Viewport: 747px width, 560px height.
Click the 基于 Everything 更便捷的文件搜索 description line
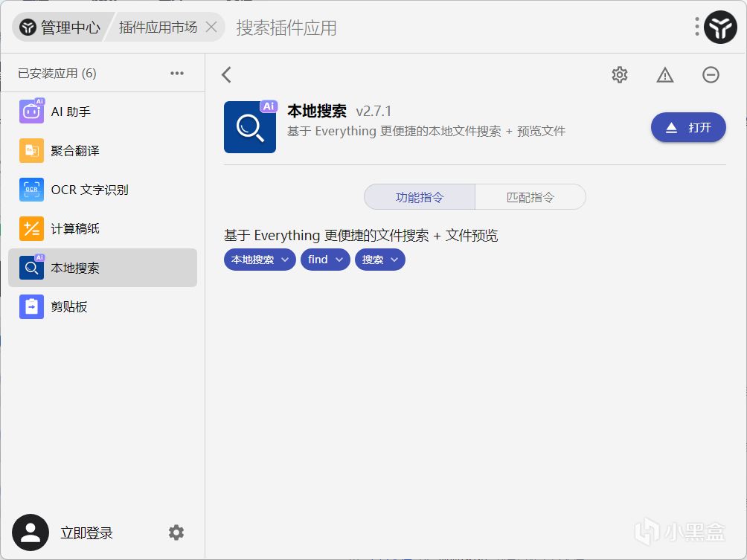click(x=361, y=235)
